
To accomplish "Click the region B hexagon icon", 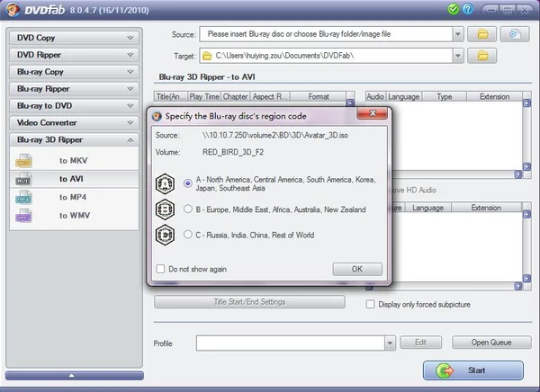I will point(165,209).
